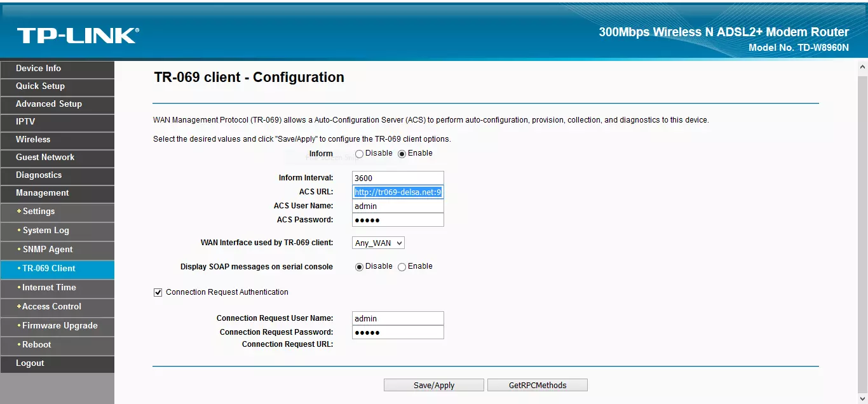Enable SOAP messages on serial console
Image resolution: width=868 pixels, height=404 pixels.
tap(402, 267)
